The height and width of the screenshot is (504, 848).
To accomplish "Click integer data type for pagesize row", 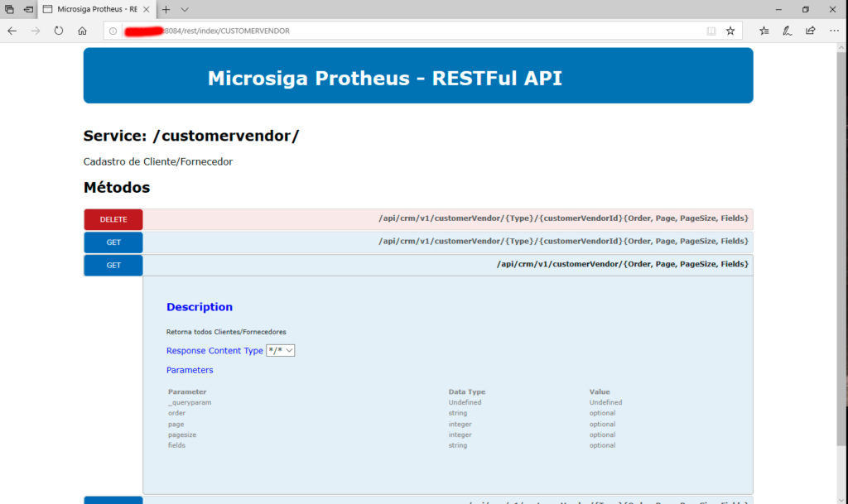I will [x=460, y=434].
